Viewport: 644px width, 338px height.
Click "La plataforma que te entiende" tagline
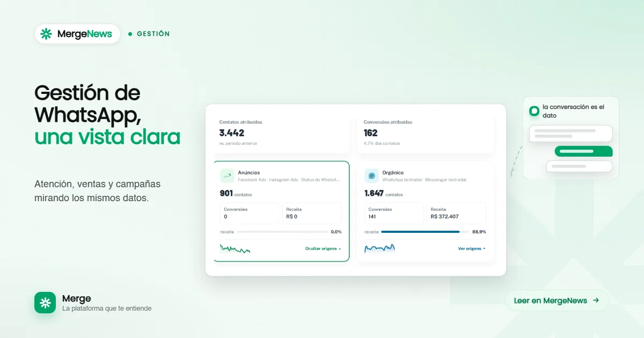pos(107,308)
